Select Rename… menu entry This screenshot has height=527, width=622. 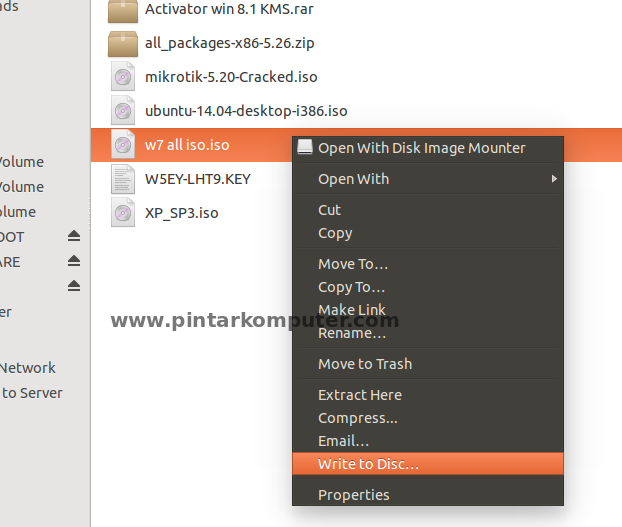point(428,333)
